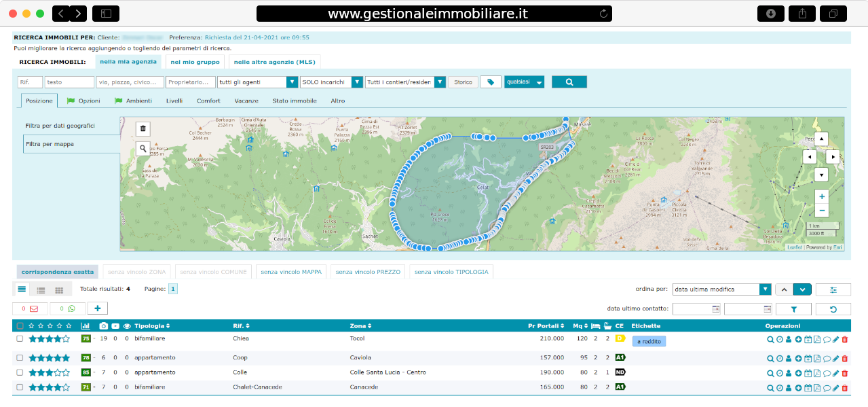Click the red trash icon on the first result row

pyautogui.click(x=844, y=338)
